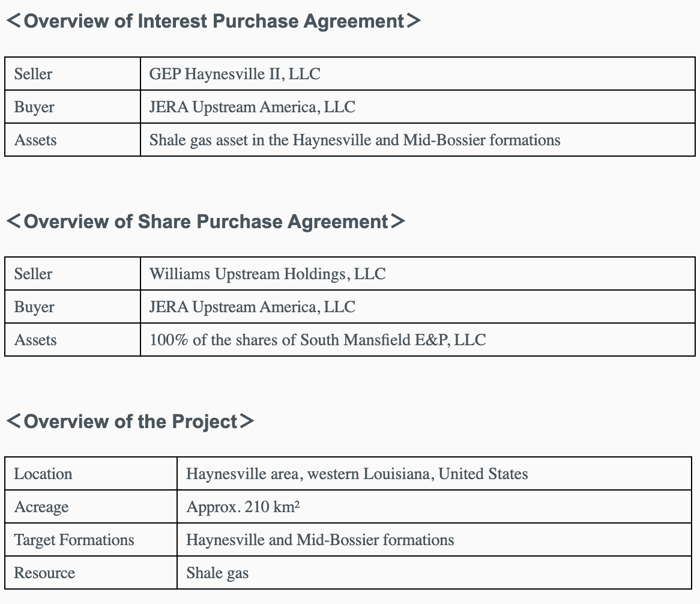Screen dimensions: 700x604
Task: Click the 'Resource' row label
Action: pos(44,573)
